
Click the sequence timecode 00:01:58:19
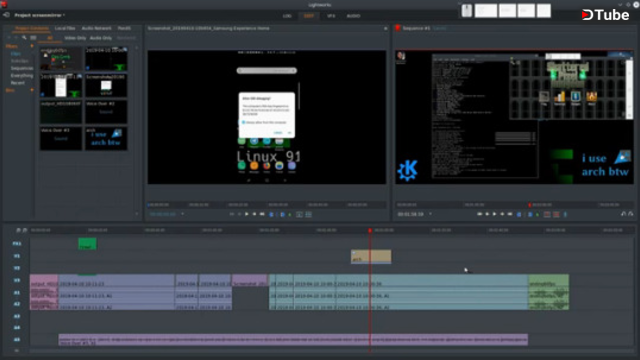tap(411, 214)
